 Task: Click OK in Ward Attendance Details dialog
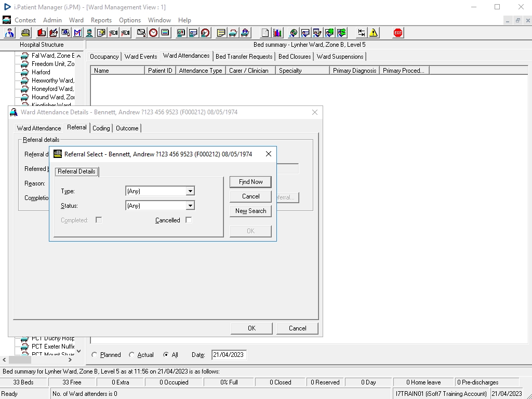[252, 328]
